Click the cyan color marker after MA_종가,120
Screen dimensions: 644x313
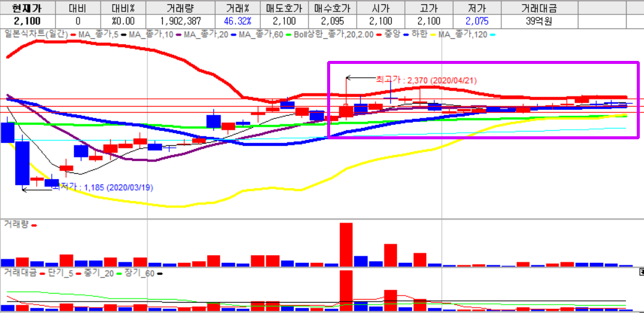pyautogui.click(x=492, y=35)
